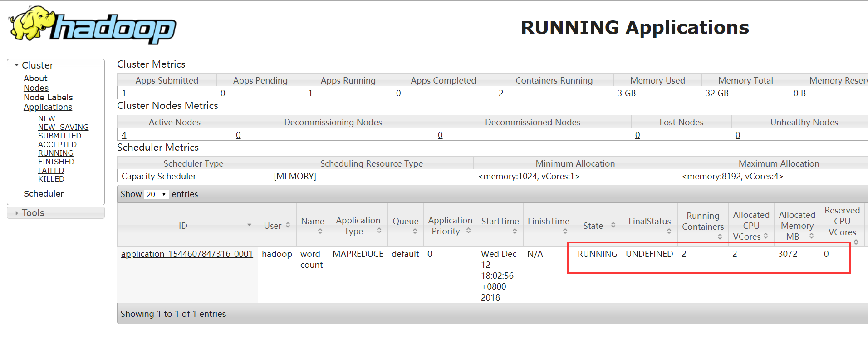Click the RUNNING Applications page heading
The height and width of the screenshot is (345, 868).
[635, 27]
